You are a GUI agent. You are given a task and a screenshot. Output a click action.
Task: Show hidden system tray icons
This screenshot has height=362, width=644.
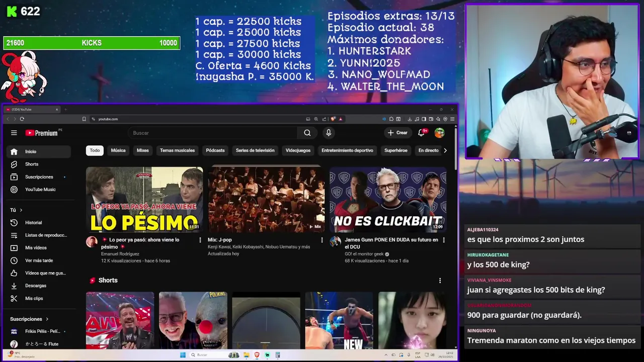tap(387, 355)
